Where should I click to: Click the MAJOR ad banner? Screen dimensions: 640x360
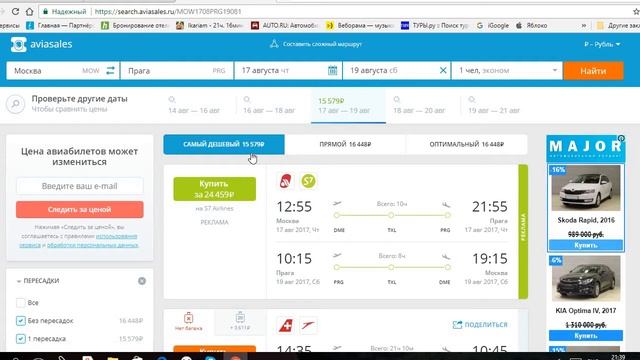585,149
